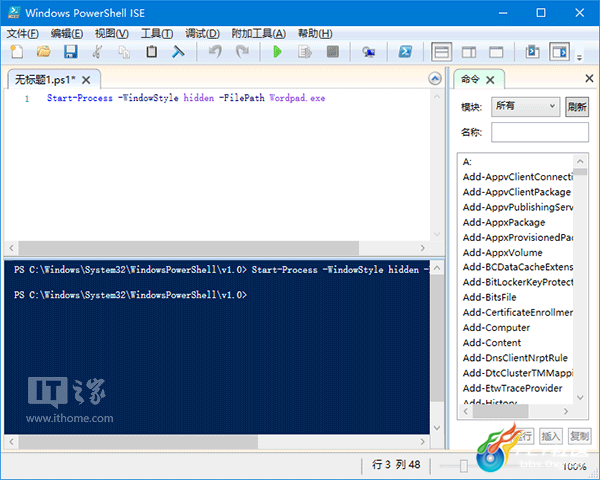Select Add-AppxVolume in command list
The image size is (600, 480).
click(x=502, y=253)
